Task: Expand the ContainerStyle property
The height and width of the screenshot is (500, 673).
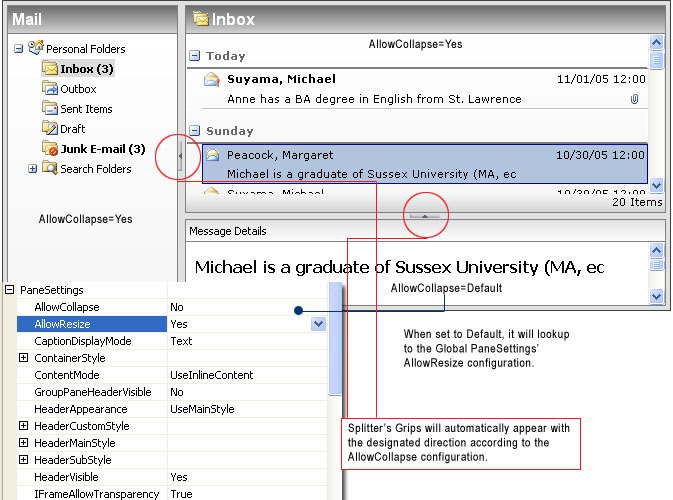Action: 23,358
